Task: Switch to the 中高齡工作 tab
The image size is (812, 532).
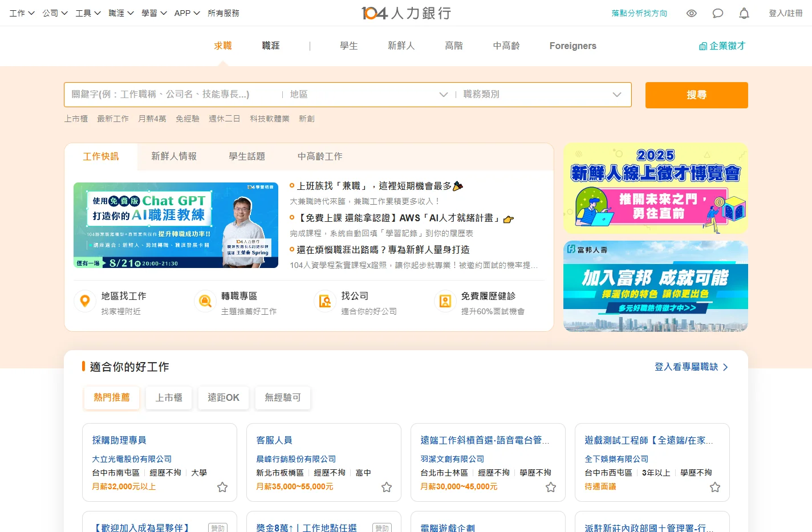Action: point(320,156)
